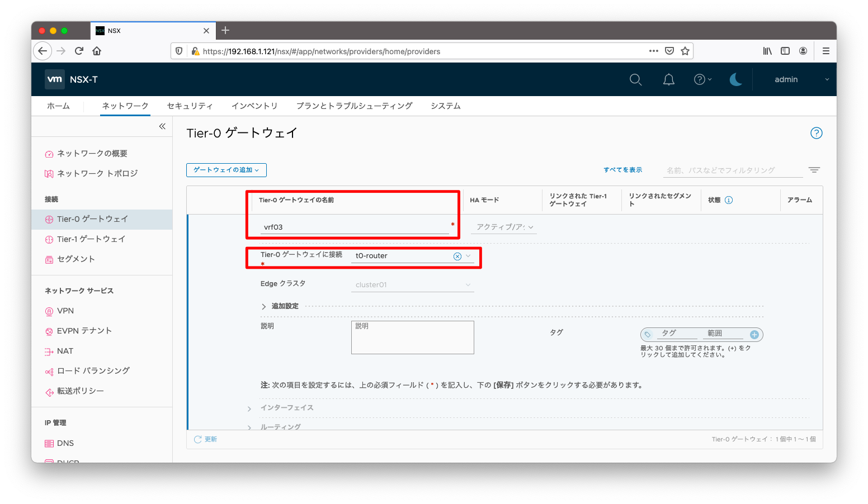
Task: Open the NSX-T search magnifier icon
Action: (635, 79)
